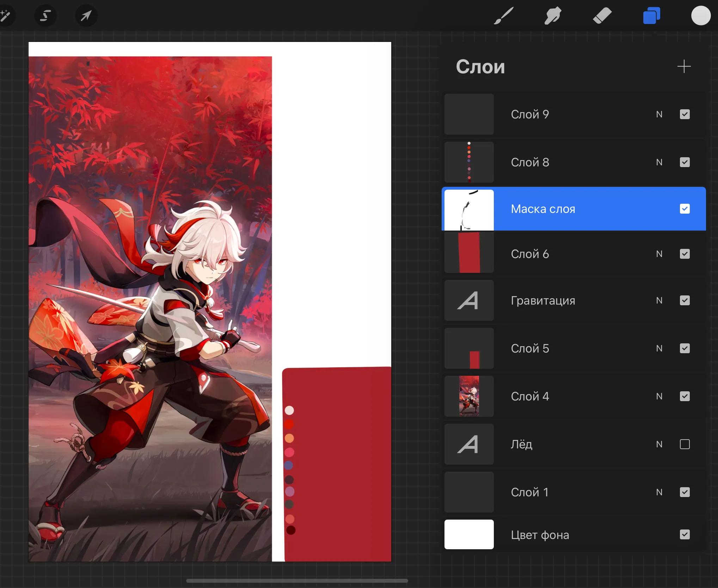Click the Слой 5 thumbnail
The image size is (718, 588).
pyautogui.click(x=469, y=348)
